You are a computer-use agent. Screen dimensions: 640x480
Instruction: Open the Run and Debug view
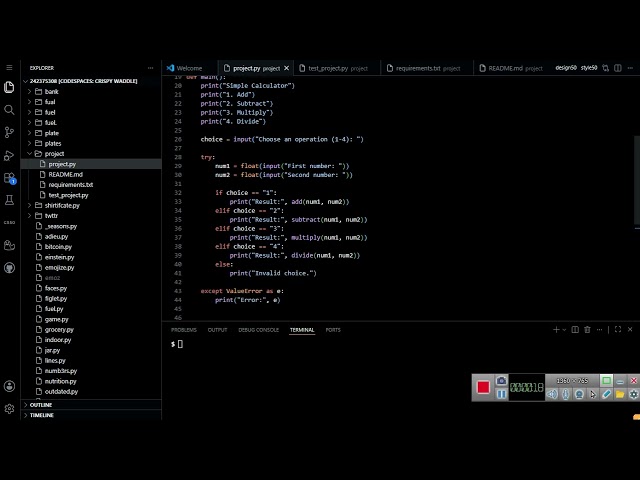[9, 156]
